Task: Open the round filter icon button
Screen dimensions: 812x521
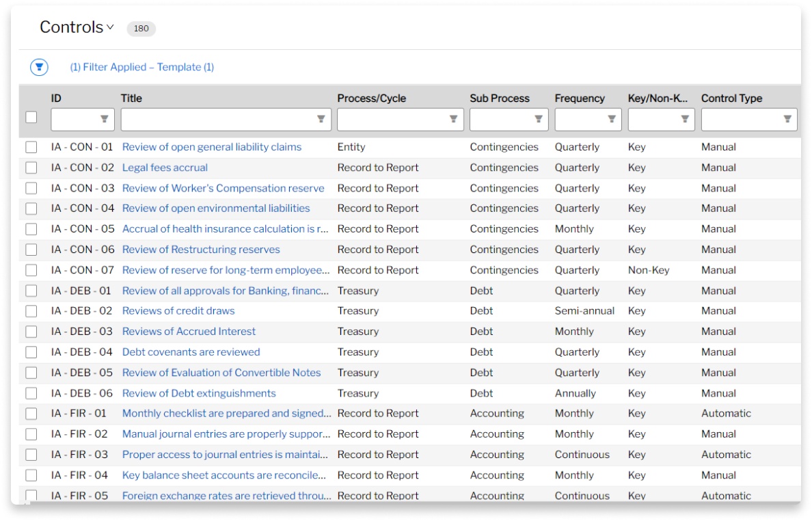Action: [x=39, y=67]
